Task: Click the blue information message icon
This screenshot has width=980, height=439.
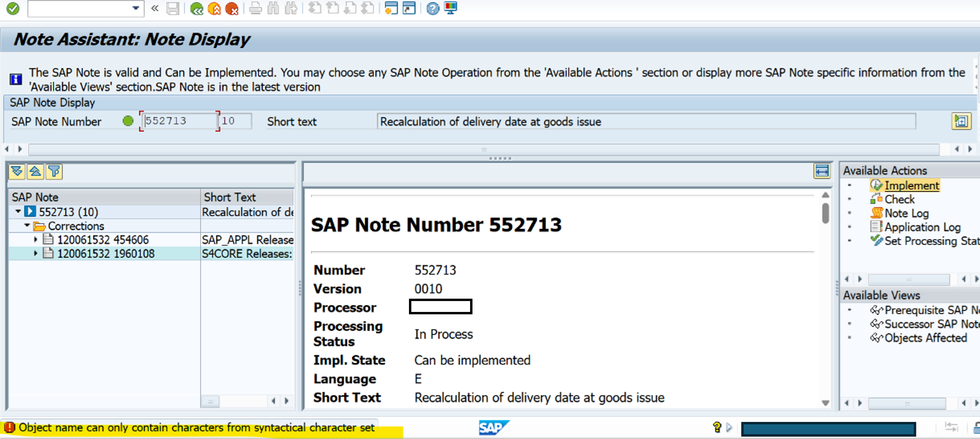Action: click(x=16, y=79)
